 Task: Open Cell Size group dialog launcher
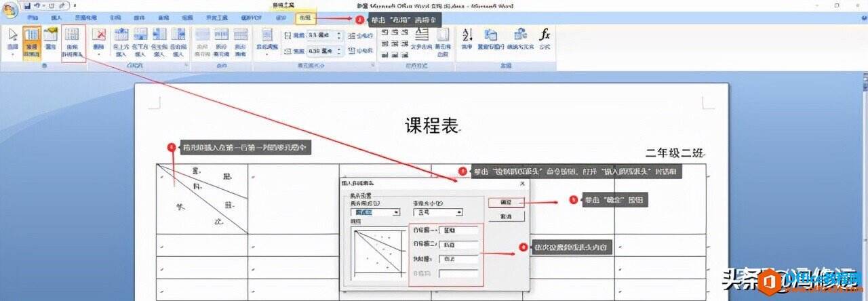373,65
